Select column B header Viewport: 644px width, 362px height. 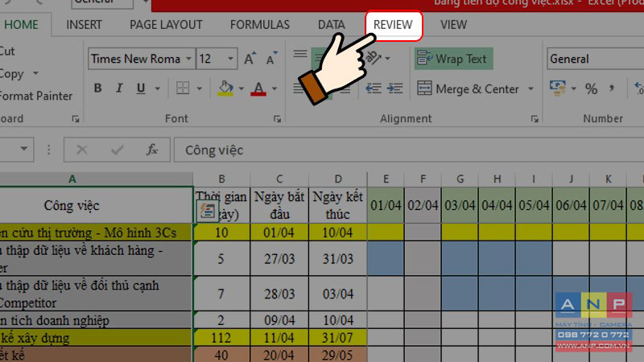(x=221, y=179)
